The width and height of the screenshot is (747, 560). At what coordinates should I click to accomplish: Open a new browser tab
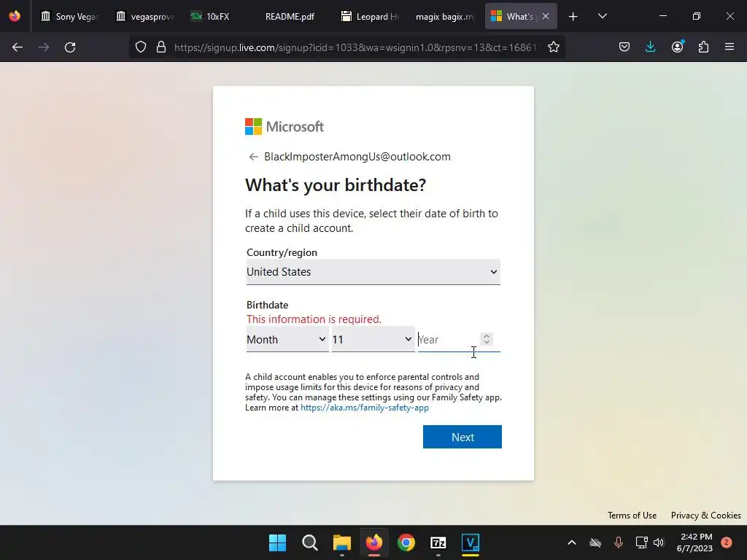[573, 17]
